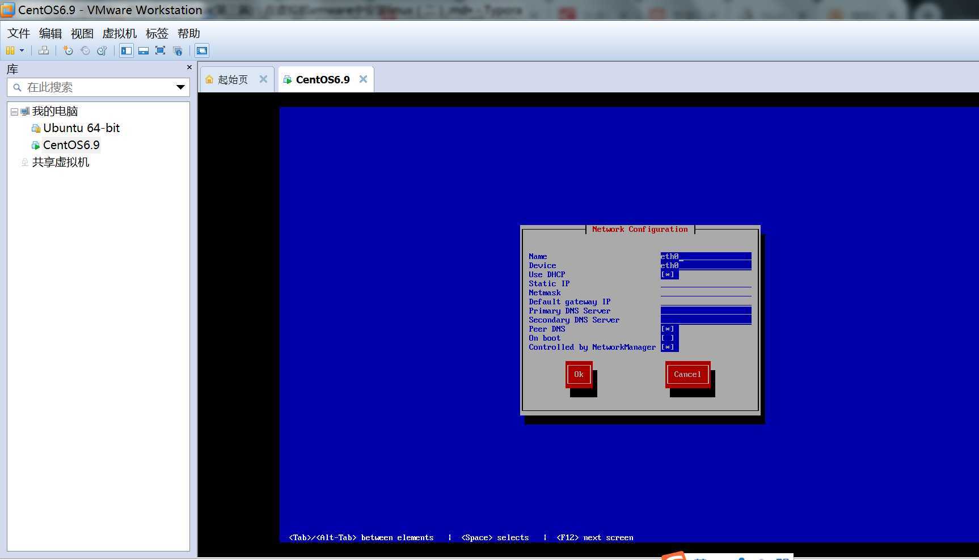Viewport: 979px width, 560px height.
Task: Open the snapshot manager icon
Action: (x=102, y=51)
